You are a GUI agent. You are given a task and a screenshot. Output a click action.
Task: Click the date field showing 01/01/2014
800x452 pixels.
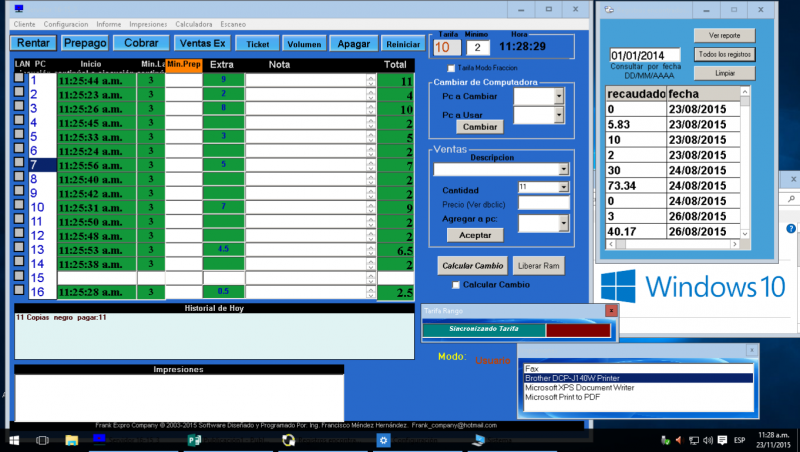click(x=645, y=55)
